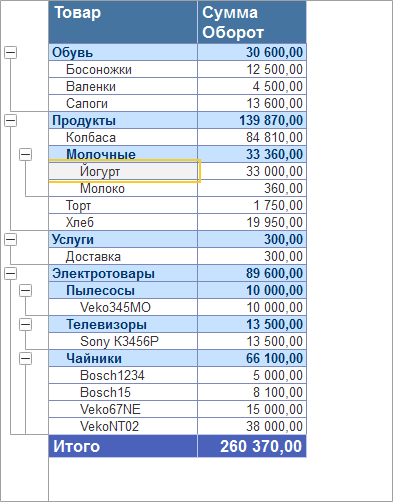Select the VekoNT02 row cell
This screenshot has height=502, width=393.
pyautogui.click(x=123, y=426)
